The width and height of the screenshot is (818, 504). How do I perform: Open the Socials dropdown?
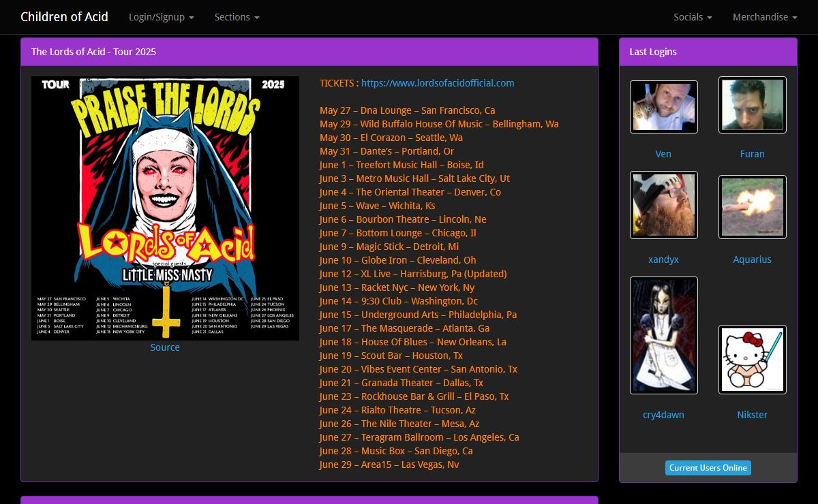pyautogui.click(x=693, y=17)
